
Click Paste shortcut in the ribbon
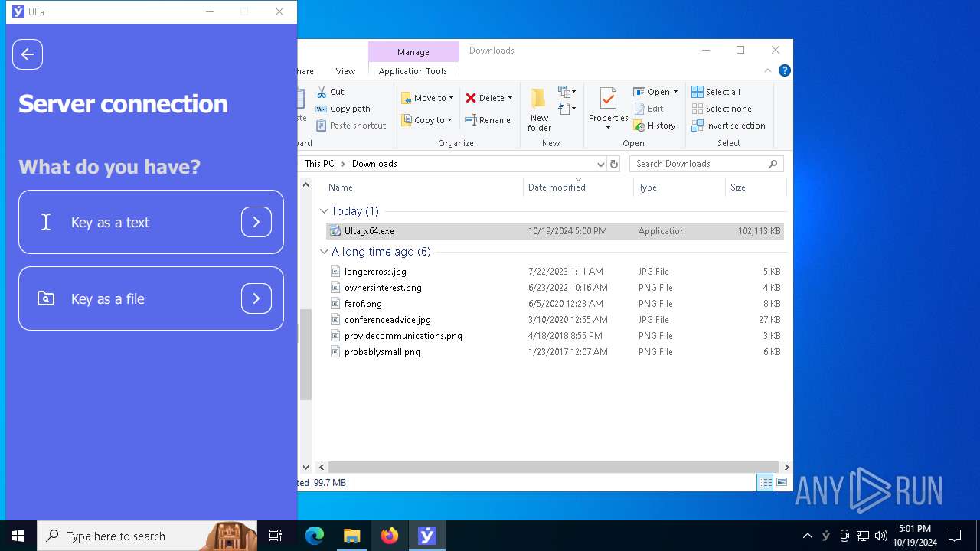pos(351,126)
